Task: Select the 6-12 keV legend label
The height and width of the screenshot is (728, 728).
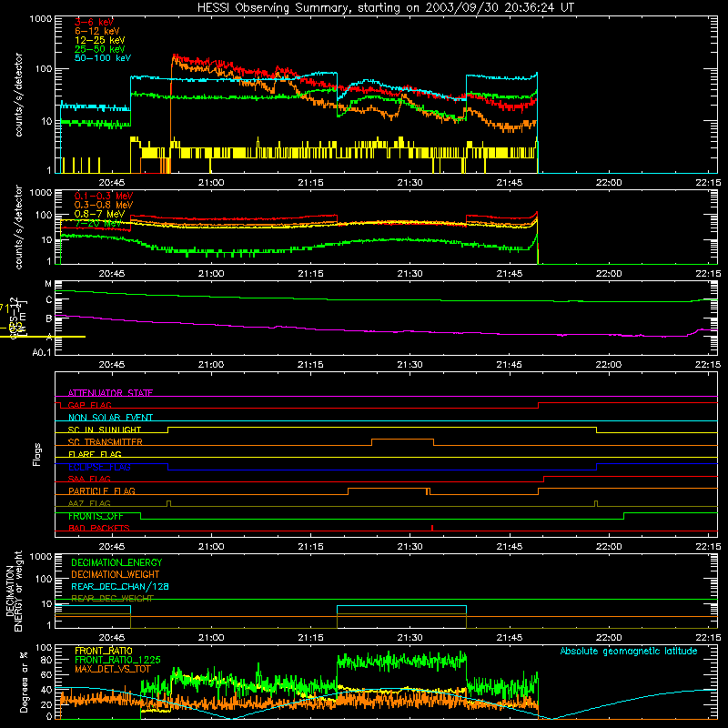Action: (x=97, y=31)
